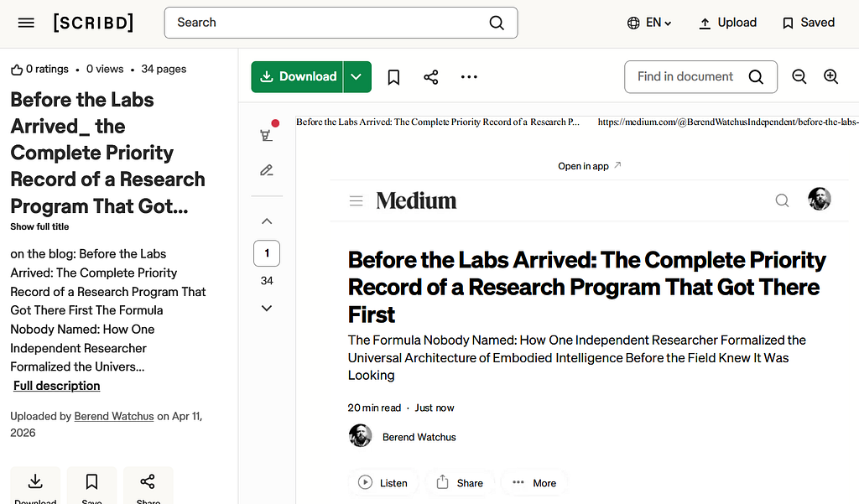Click the current page number box
The image size is (859, 504).
(x=267, y=253)
